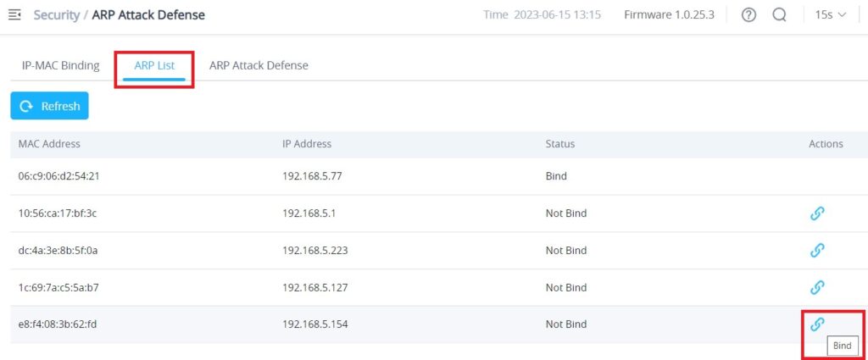Switch to the IP-MAC Binding tab

tap(61, 65)
